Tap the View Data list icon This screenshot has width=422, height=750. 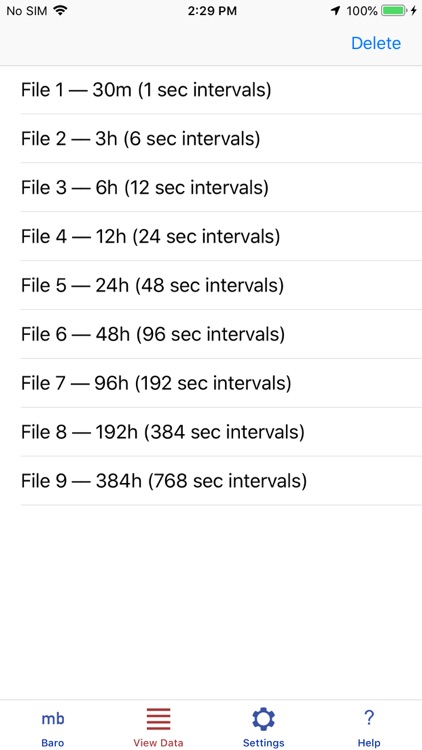tap(158, 719)
